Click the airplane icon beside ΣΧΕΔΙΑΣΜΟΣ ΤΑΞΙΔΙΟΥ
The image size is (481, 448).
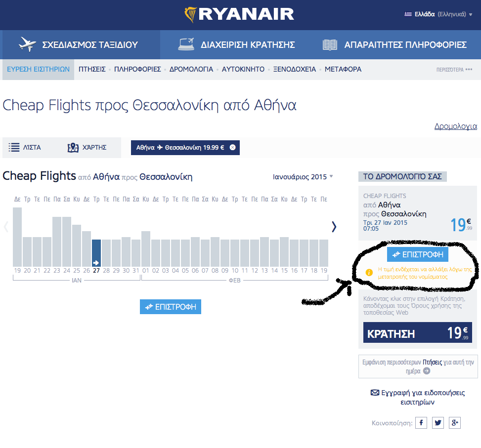[27, 44]
